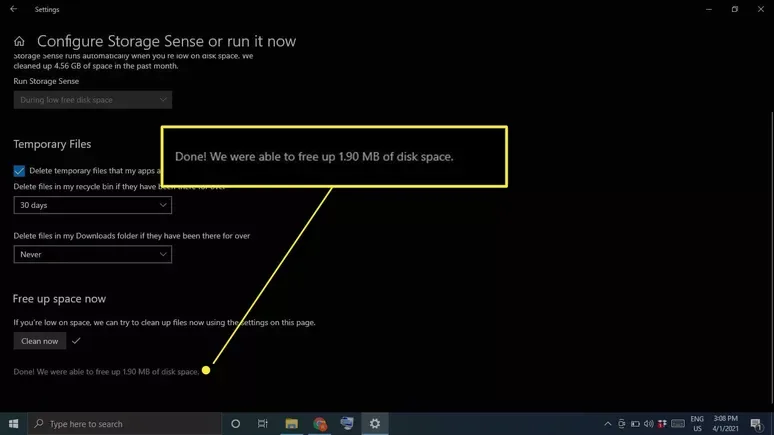Go back using the Settings back arrow
Viewport: 774px width, 435px height.
click(x=13, y=9)
